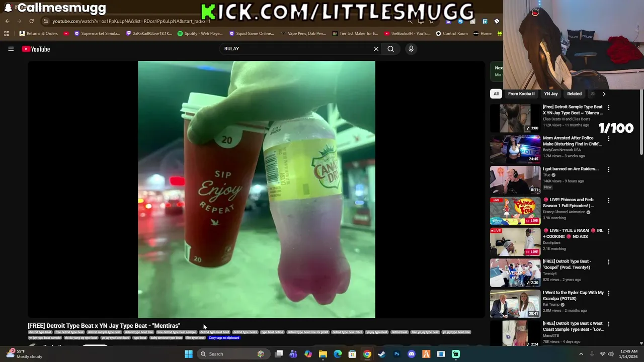Viewport: 644px width, 362px height.
Task: Click the 'detroit type beat free for profit' tag
Action: coord(308,332)
